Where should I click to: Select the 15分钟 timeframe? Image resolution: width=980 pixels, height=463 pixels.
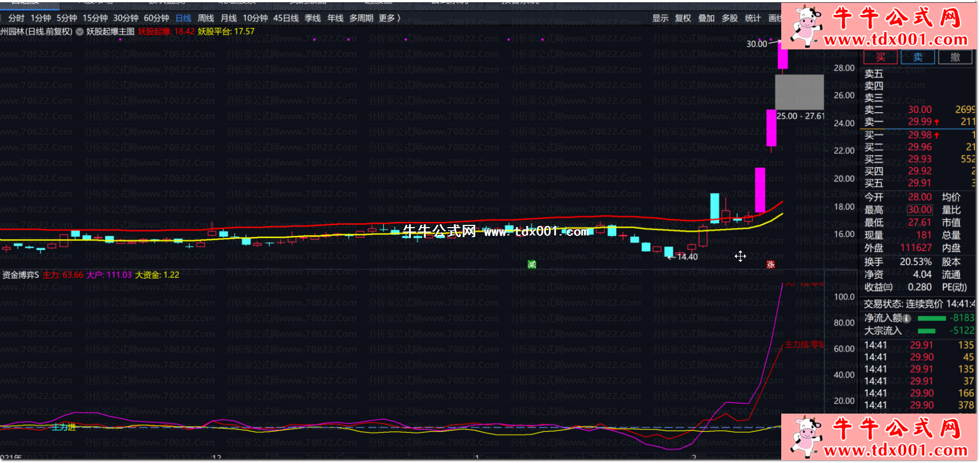(95, 18)
